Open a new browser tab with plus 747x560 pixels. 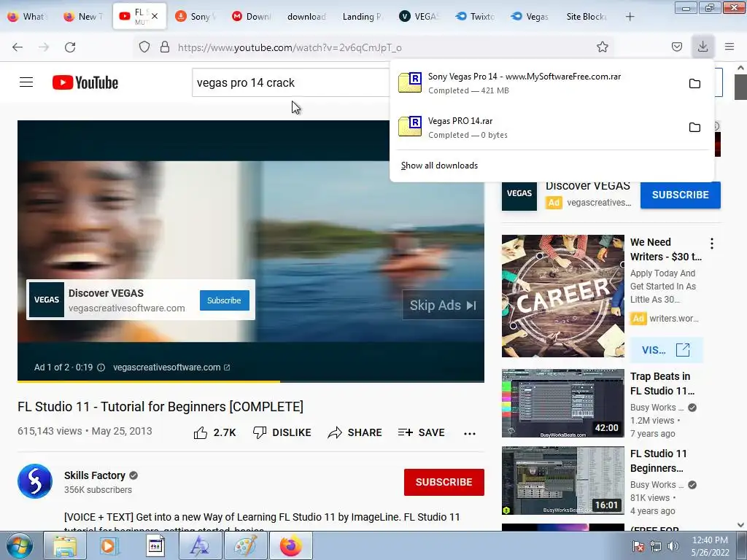[x=630, y=17]
